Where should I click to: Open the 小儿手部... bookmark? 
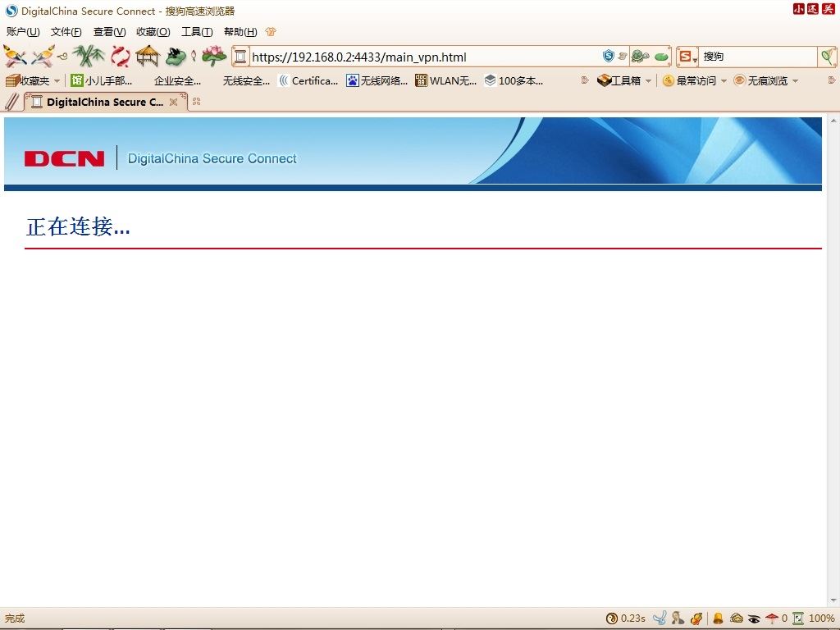tap(101, 81)
